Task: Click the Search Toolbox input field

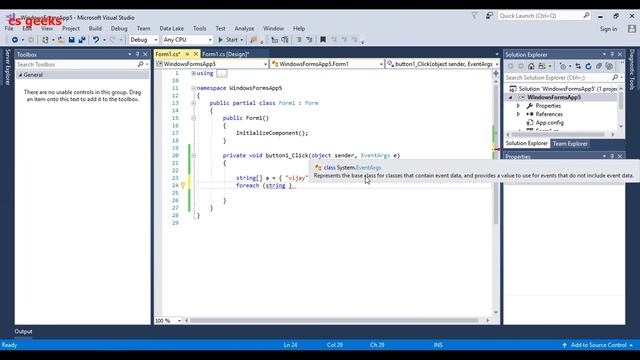Action: 77,64
